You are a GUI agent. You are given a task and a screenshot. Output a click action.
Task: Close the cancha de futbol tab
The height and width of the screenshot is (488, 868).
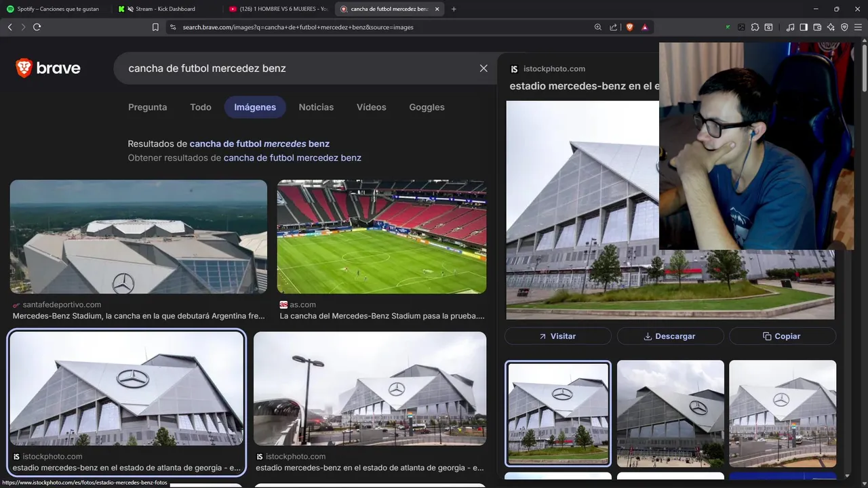pyautogui.click(x=437, y=9)
